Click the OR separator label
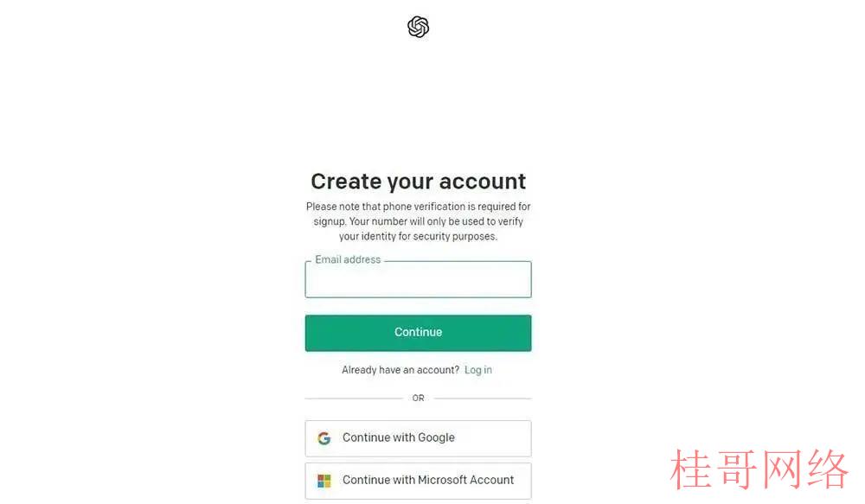865x504 pixels. (x=418, y=399)
